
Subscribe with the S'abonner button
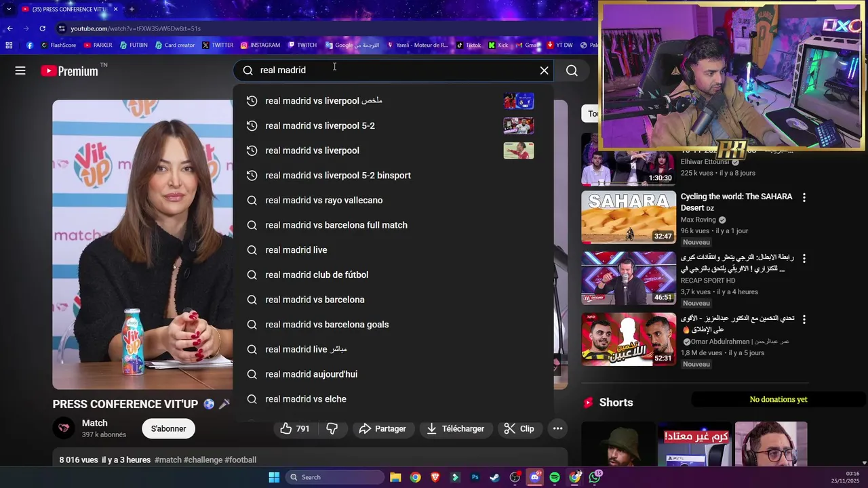(x=168, y=429)
